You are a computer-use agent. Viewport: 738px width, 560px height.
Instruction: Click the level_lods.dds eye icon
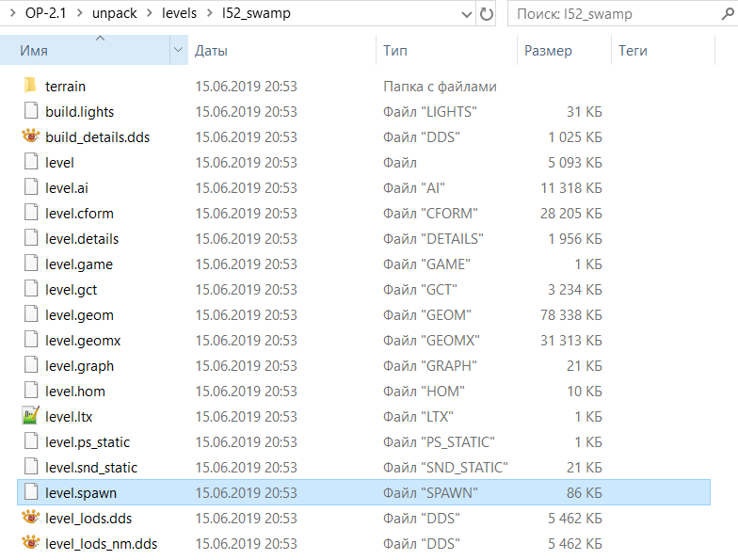click(30, 518)
